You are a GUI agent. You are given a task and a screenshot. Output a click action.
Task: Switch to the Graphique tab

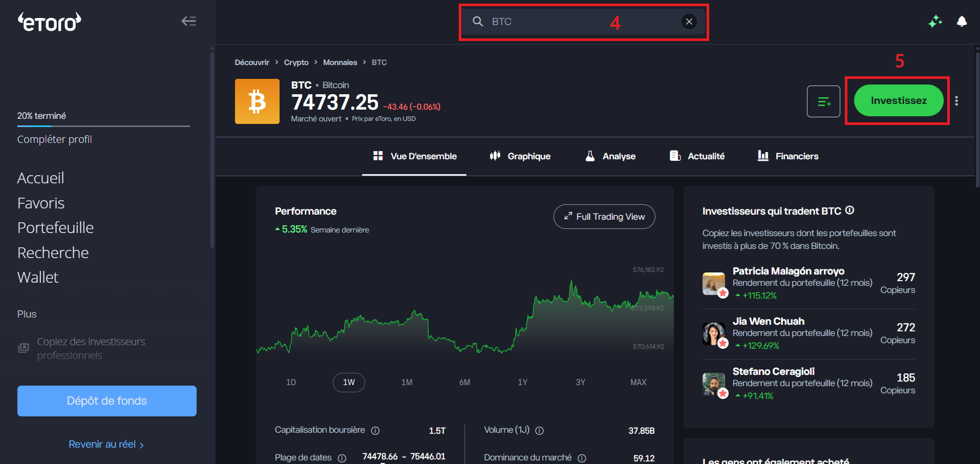(520, 156)
